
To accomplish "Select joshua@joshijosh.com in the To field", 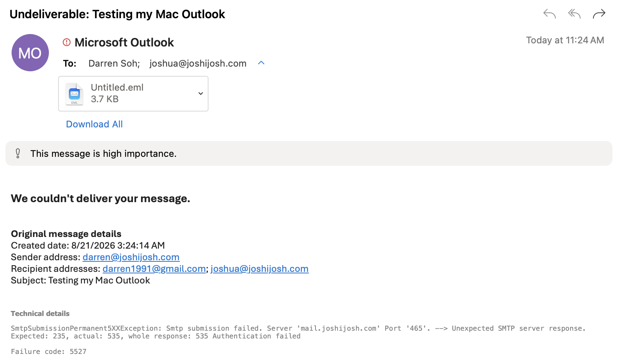I will click(198, 64).
